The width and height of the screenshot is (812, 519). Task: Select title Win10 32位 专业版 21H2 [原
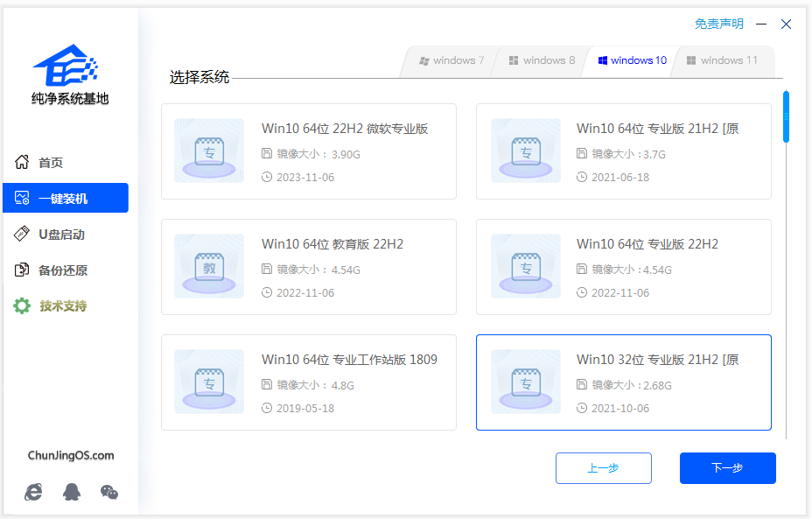click(658, 360)
